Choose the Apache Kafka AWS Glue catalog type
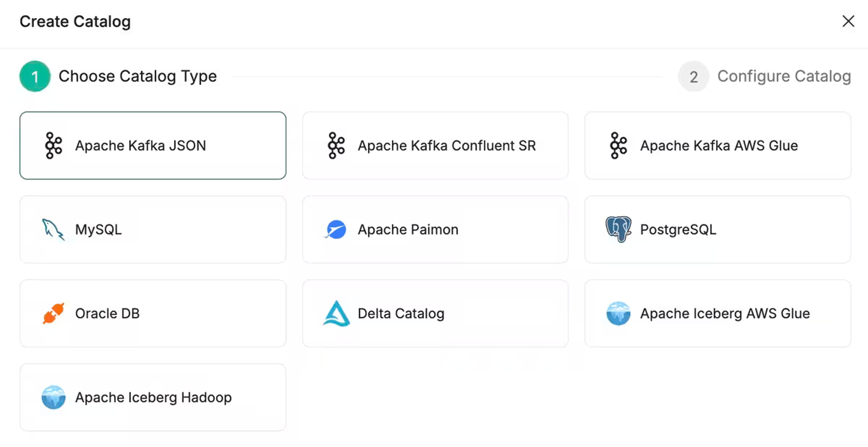This screenshot has height=447, width=868. pyautogui.click(x=718, y=146)
